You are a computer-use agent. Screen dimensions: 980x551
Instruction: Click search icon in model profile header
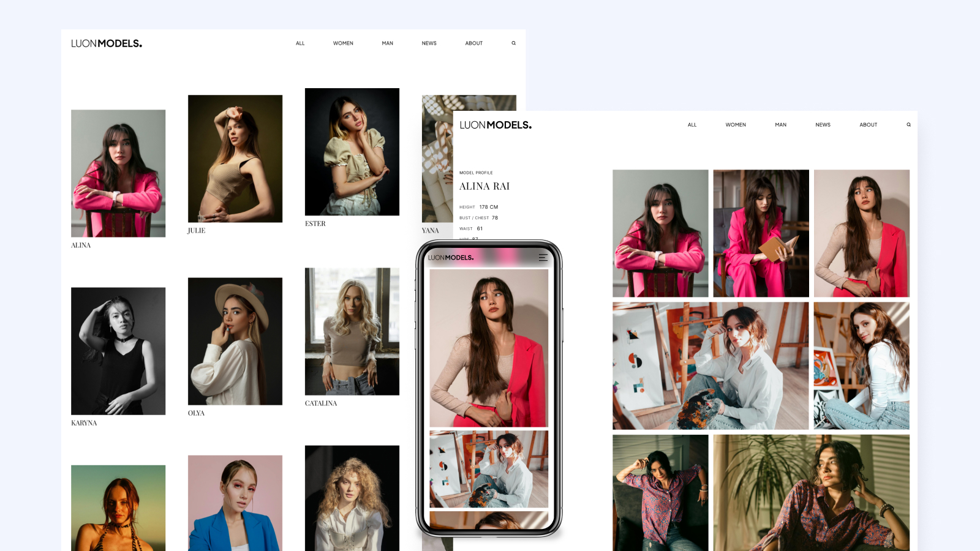point(908,125)
